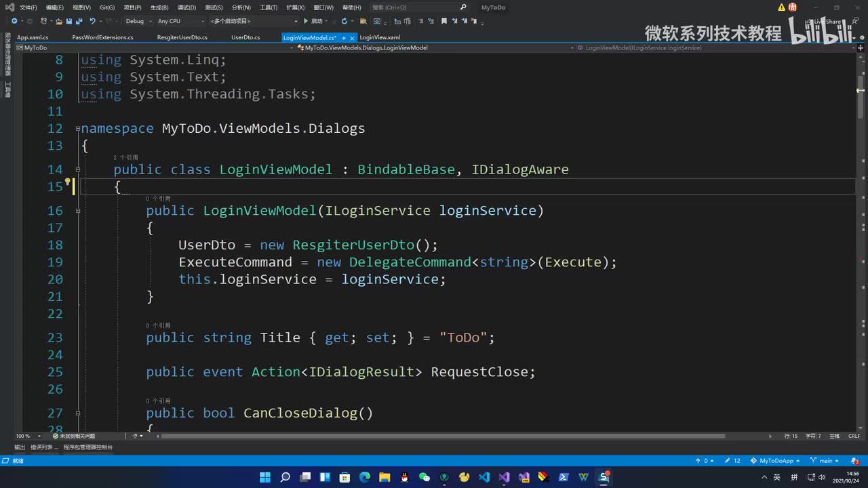
Task: Open WeChat from the taskbar
Action: point(425,477)
